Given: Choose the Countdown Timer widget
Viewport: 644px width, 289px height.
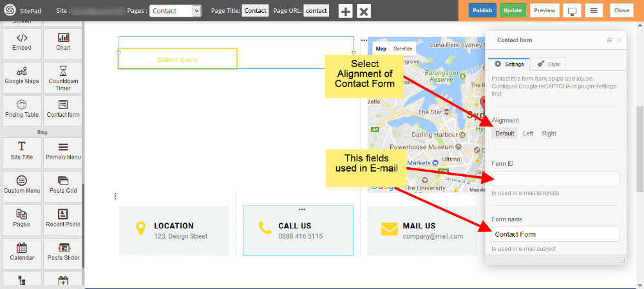Looking at the screenshot, I should point(63,77).
